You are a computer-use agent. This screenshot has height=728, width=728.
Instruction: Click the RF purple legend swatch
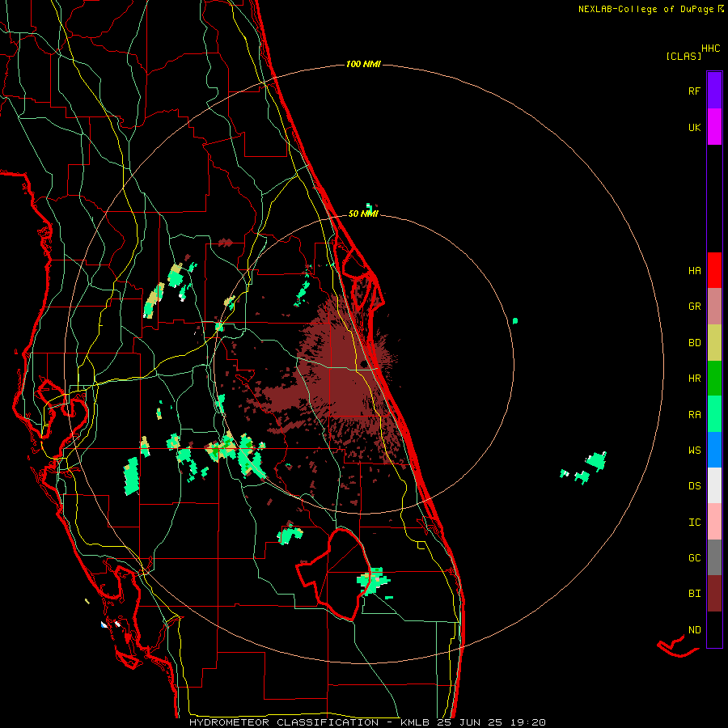[x=714, y=91]
